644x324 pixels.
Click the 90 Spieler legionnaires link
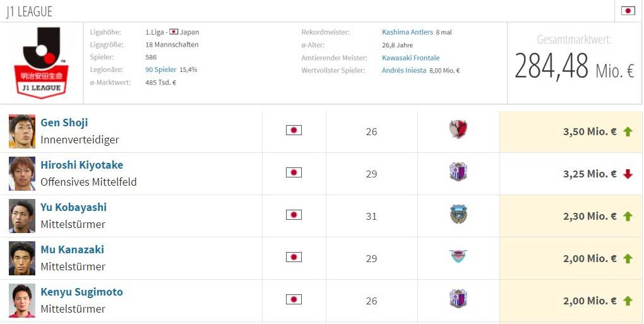click(x=160, y=69)
